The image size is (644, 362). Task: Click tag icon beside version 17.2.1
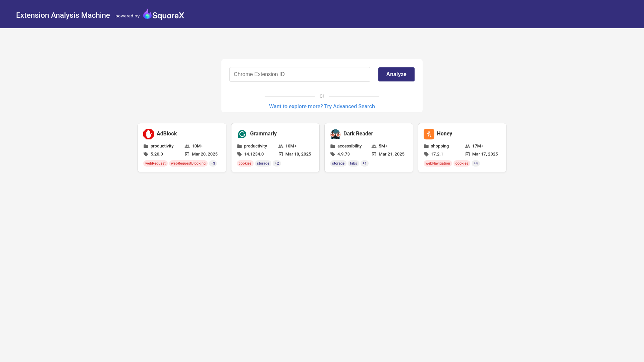tap(426, 154)
